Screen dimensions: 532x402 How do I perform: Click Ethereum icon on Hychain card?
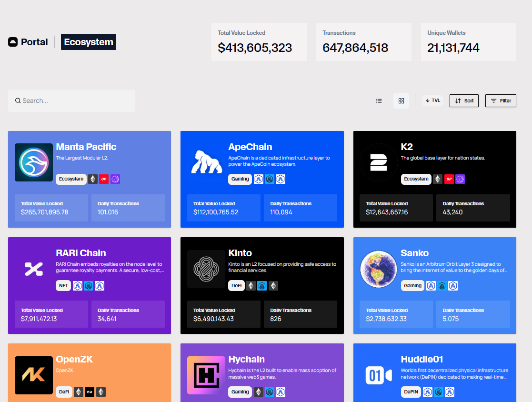259,392
